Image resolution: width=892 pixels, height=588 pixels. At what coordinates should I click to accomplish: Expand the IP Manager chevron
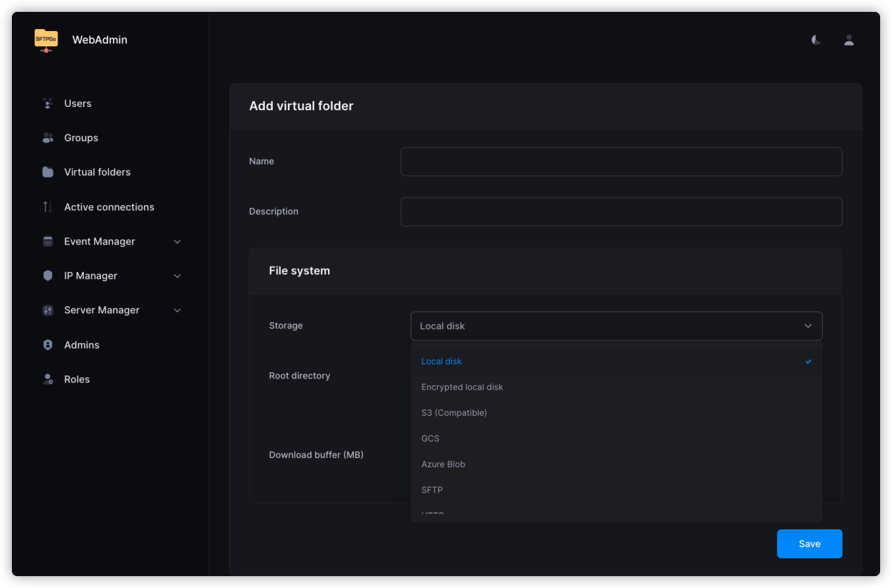pos(177,276)
